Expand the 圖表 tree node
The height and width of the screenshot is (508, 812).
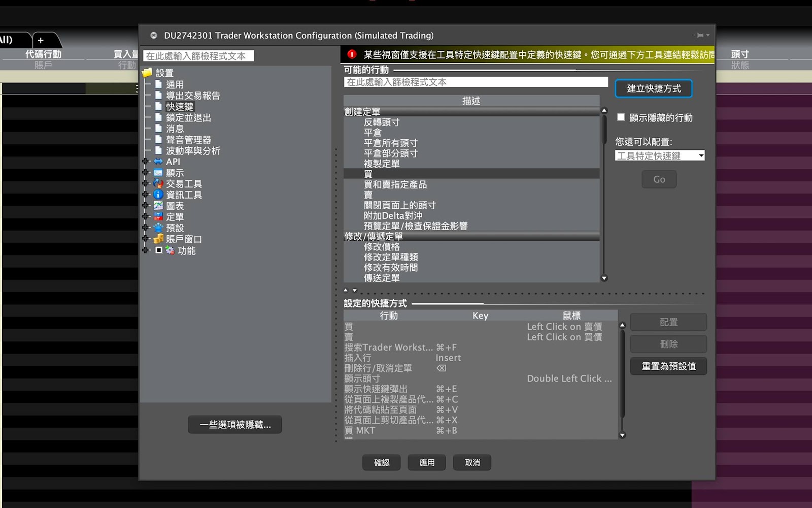click(146, 206)
